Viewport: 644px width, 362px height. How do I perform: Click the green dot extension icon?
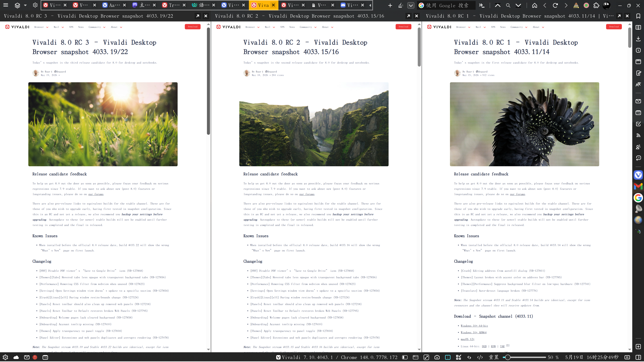(x=586, y=5)
